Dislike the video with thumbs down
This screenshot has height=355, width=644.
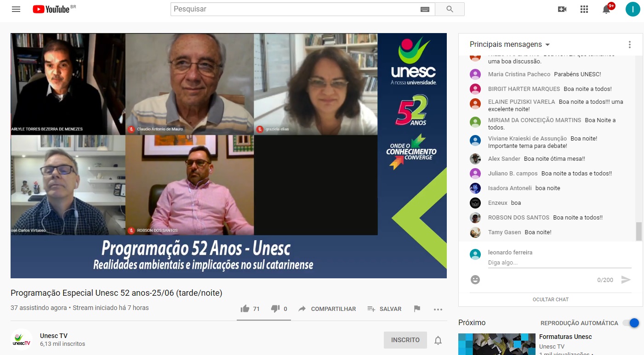point(275,309)
